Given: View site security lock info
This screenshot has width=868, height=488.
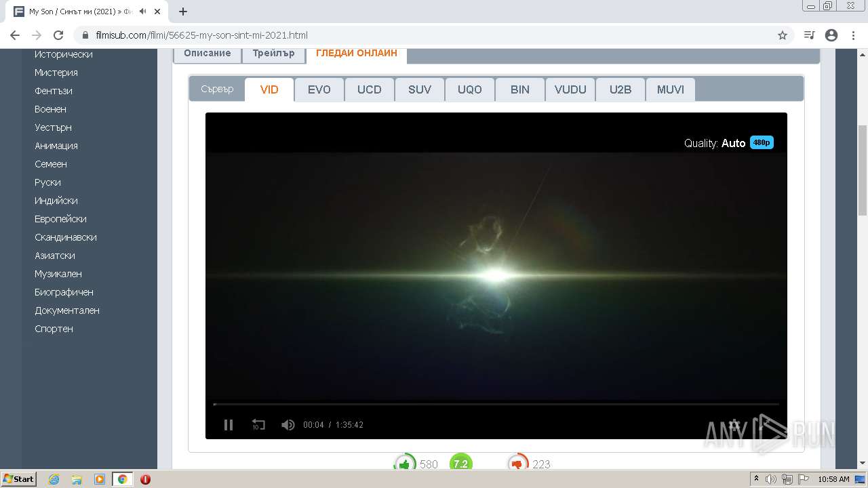Looking at the screenshot, I should pyautogui.click(x=85, y=35).
